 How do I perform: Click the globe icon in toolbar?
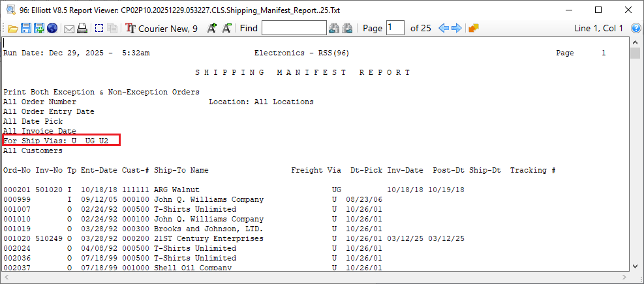click(x=52, y=28)
